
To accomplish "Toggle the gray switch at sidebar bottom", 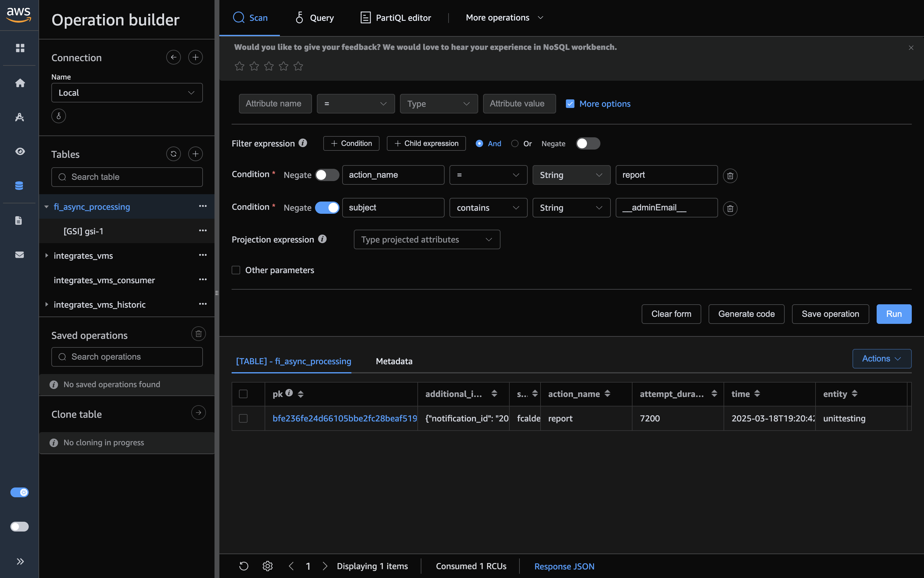I will tap(20, 527).
